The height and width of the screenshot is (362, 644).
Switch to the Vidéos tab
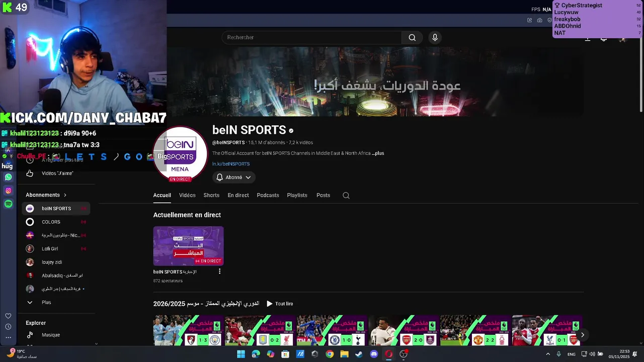(187, 195)
